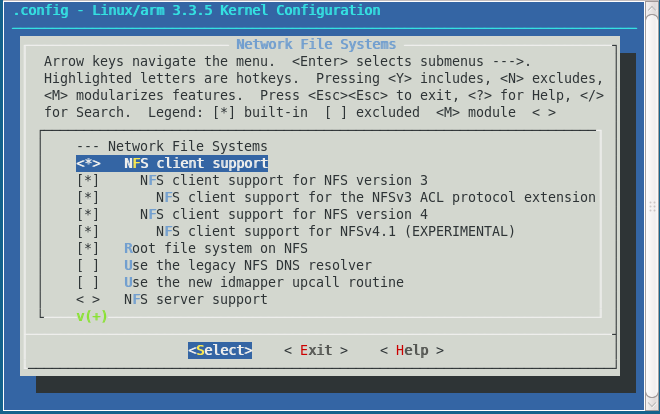660x414 pixels.
Task: Click the scrollbar up arrow at the top
Action: [x=652, y=7]
